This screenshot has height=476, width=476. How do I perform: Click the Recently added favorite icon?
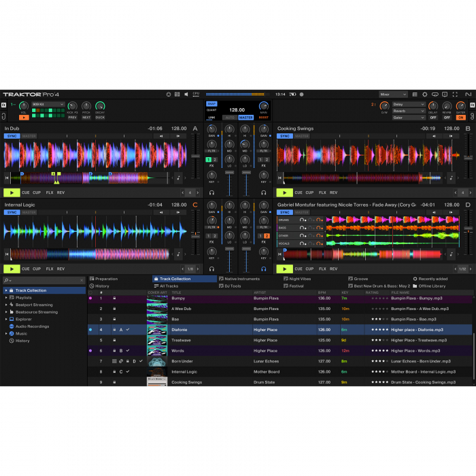415,279
